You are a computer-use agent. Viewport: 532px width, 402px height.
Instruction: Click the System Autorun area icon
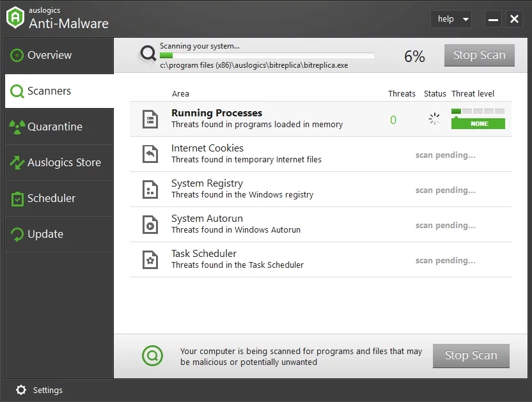150,224
